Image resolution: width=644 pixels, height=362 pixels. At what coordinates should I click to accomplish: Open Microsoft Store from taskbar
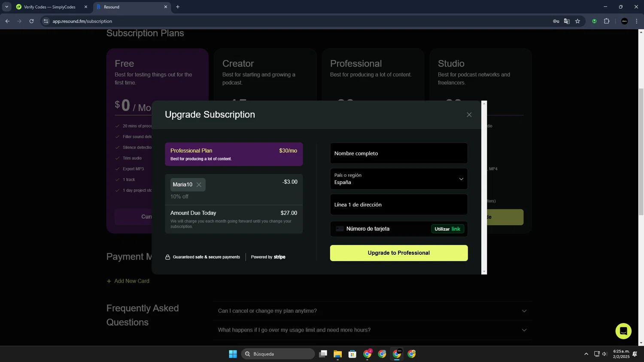coord(352,354)
